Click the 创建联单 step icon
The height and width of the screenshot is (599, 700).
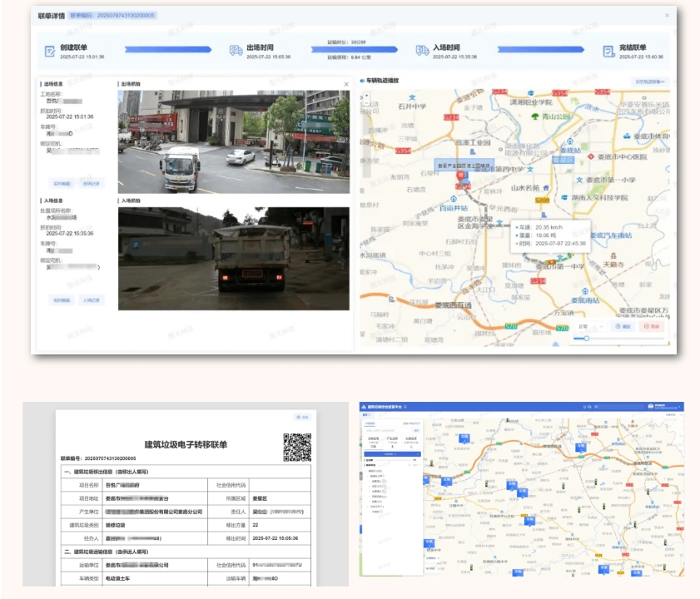point(49,52)
